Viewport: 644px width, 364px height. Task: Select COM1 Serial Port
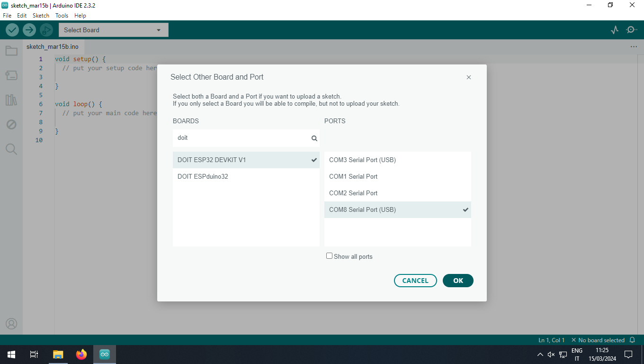point(398,176)
